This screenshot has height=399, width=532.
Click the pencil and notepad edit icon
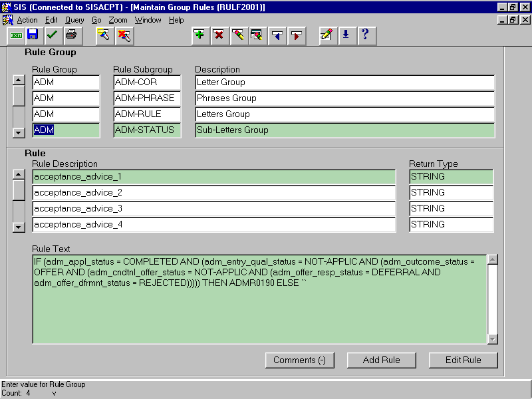[x=326, y=35]
